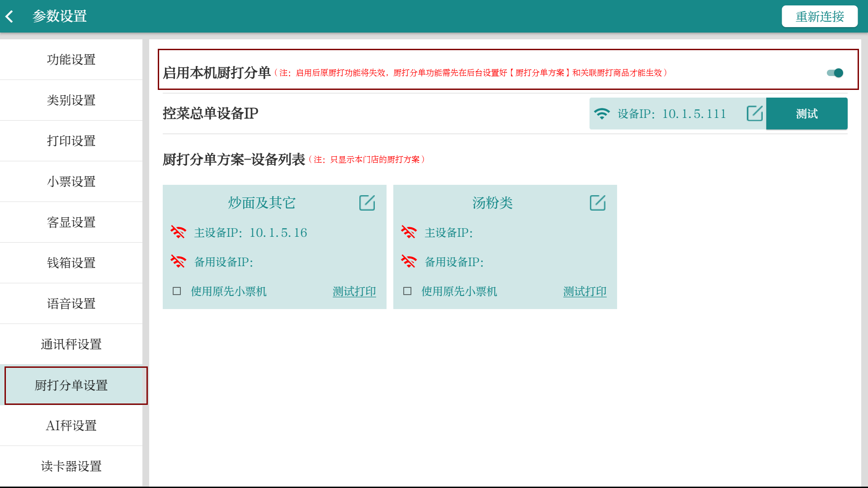The image size is (868, 488).
Task: Click 汤粉类 backup device offline icon
Action: click(409, 262)
